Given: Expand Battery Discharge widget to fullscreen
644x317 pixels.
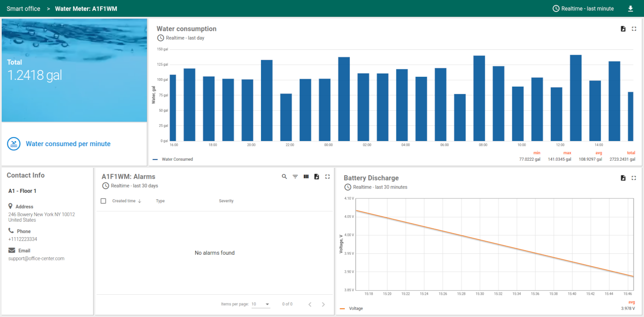Looking at the screenshot, I should pos(634,177).
